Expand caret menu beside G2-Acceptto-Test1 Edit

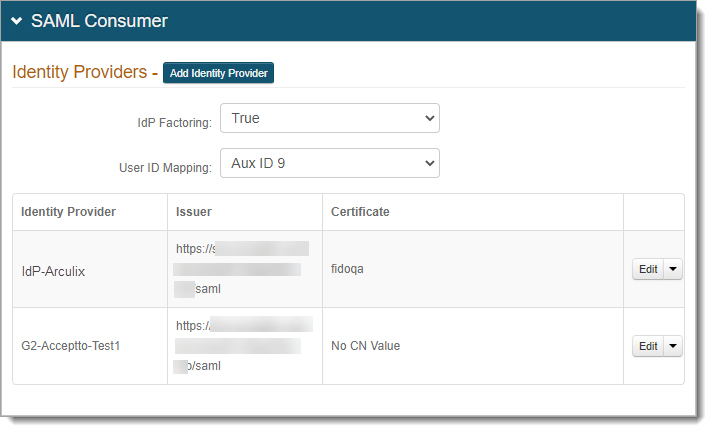[672, 346]
